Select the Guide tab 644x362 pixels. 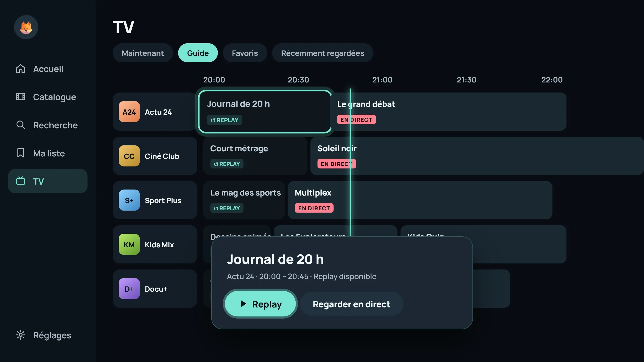[198, 53]
